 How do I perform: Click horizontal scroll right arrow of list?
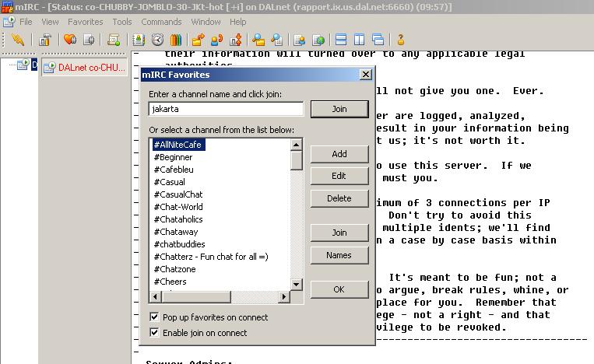283,297
